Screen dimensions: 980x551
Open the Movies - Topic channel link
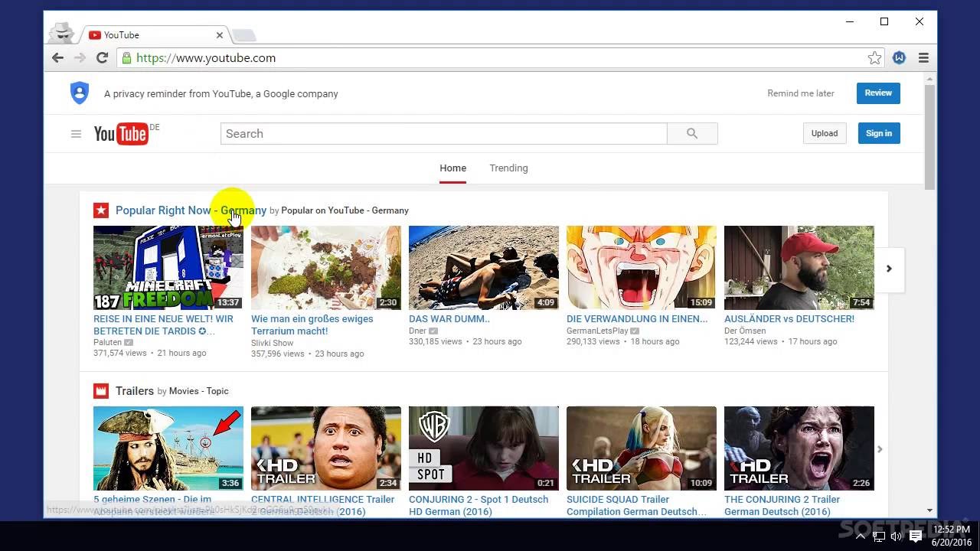point(199,391)
